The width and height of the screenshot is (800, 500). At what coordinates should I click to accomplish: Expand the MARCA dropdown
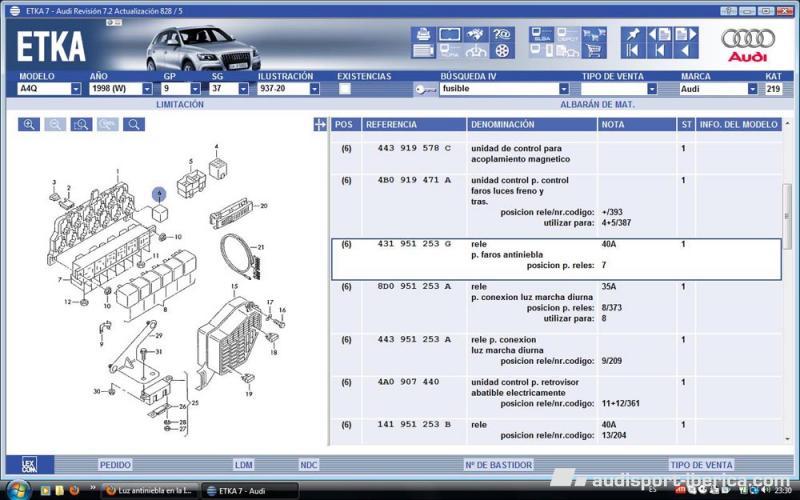753,89
